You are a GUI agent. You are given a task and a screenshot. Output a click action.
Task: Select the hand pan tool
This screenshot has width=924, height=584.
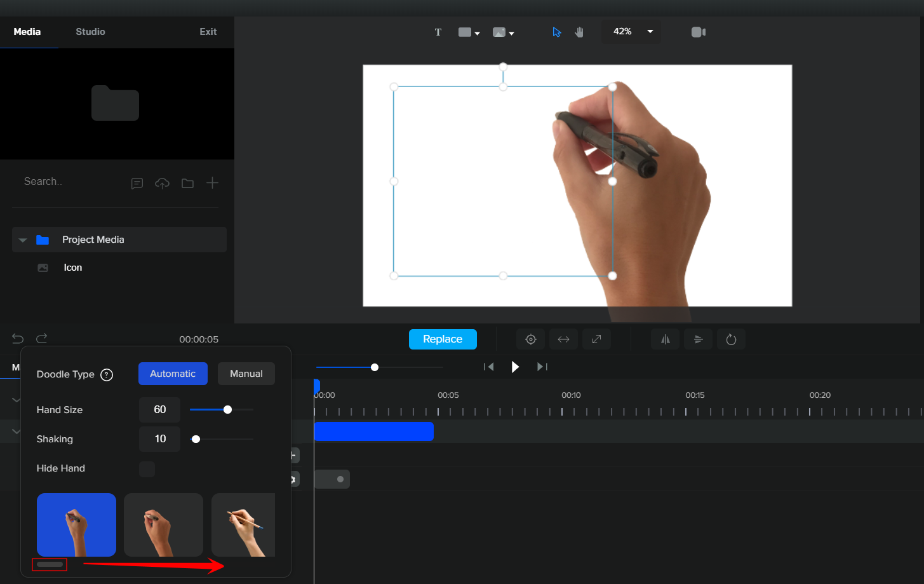579,32
